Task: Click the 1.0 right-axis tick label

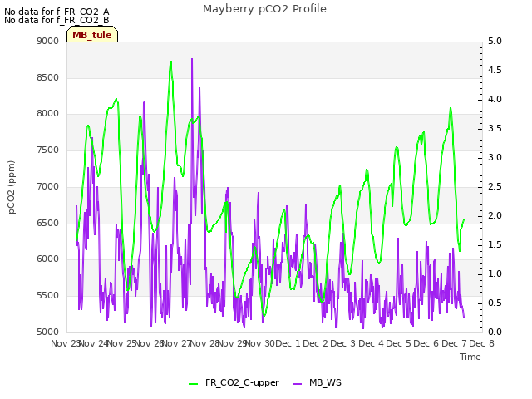Action: (495, 273)
